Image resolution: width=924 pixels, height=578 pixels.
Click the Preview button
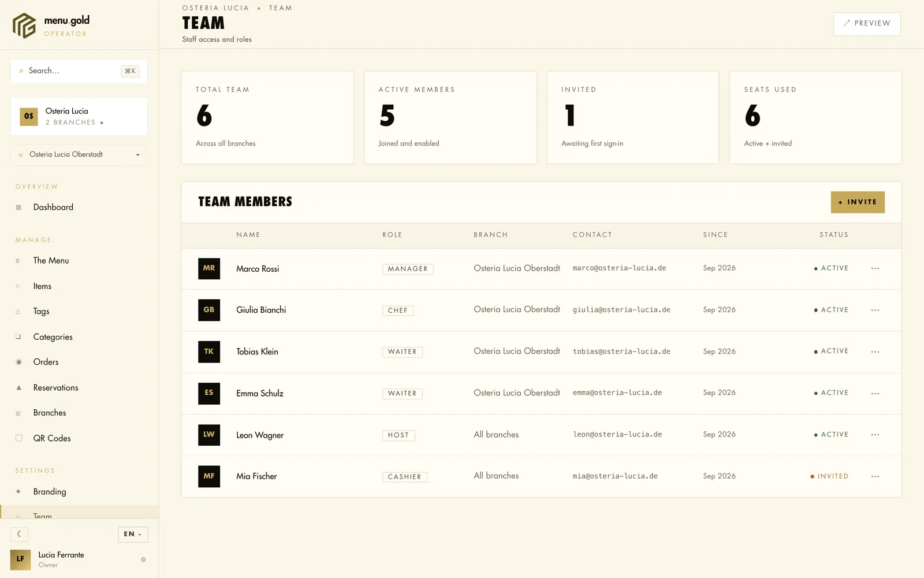[x=867, y=24]
